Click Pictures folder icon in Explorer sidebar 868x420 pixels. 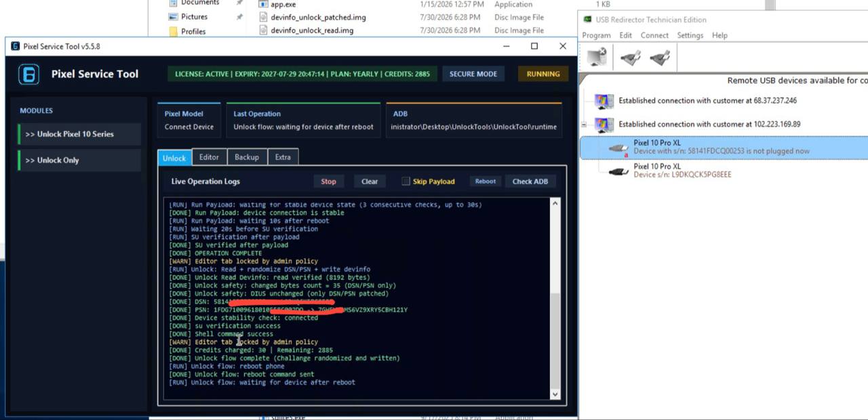174,16
